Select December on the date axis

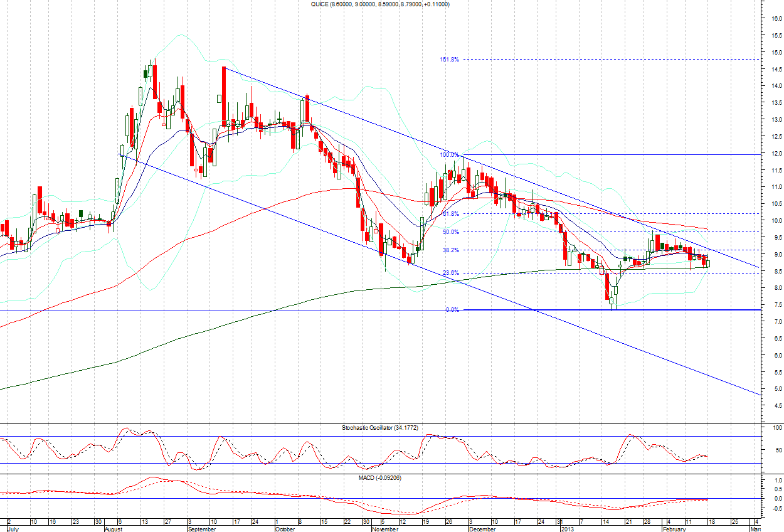coord(482,529)
